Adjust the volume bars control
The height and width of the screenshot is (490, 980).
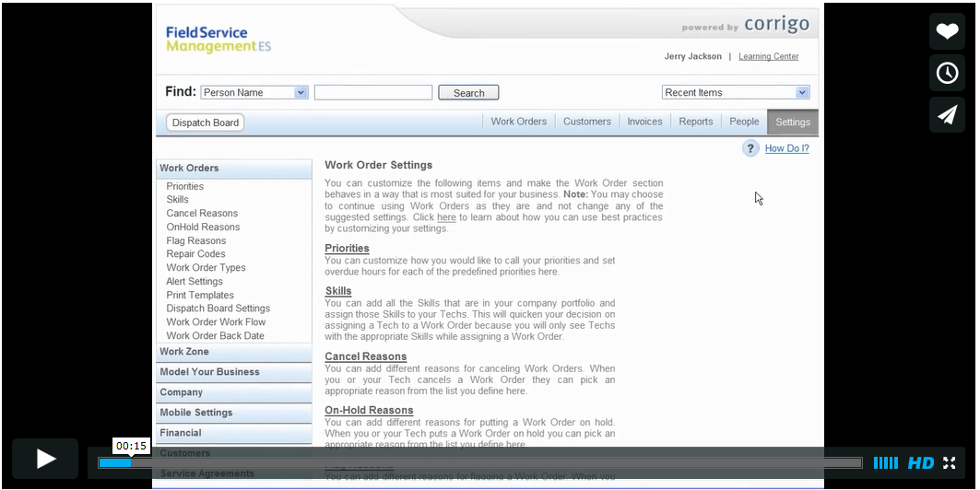886,463
